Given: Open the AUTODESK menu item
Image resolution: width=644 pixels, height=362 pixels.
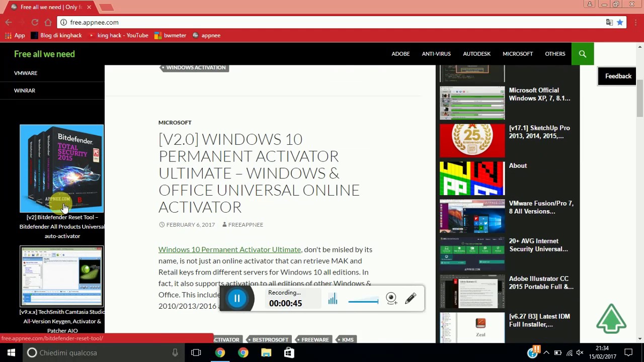Looking at the screenshot, I should coord(476,54).
